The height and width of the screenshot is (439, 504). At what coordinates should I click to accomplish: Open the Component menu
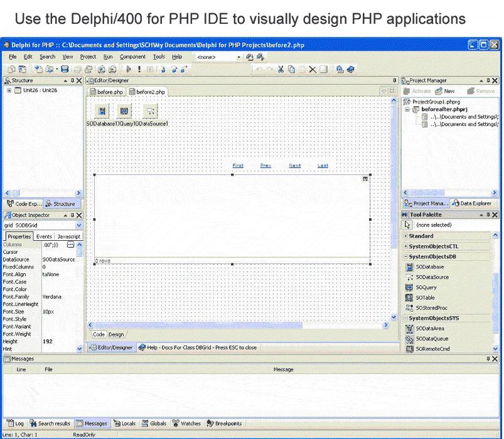click(132, 57)
